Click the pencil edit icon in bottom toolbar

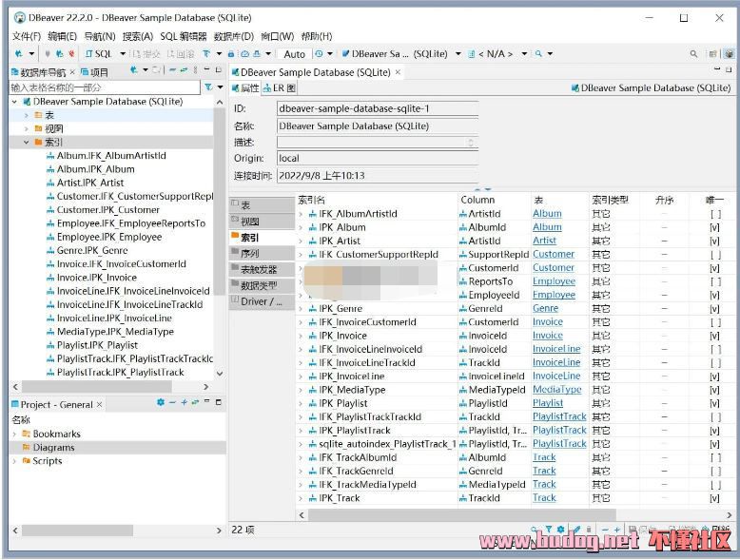pyautogui.click(x=576, y=530)
